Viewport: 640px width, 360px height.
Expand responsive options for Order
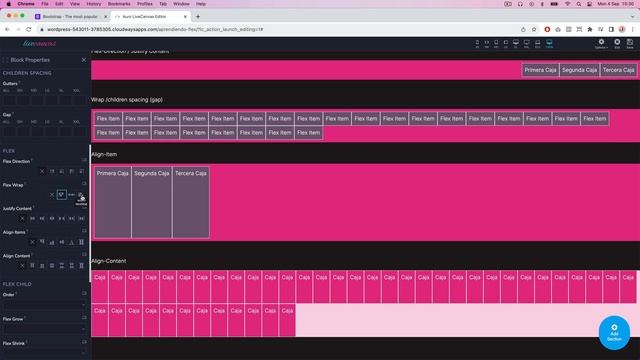point(84,293)
